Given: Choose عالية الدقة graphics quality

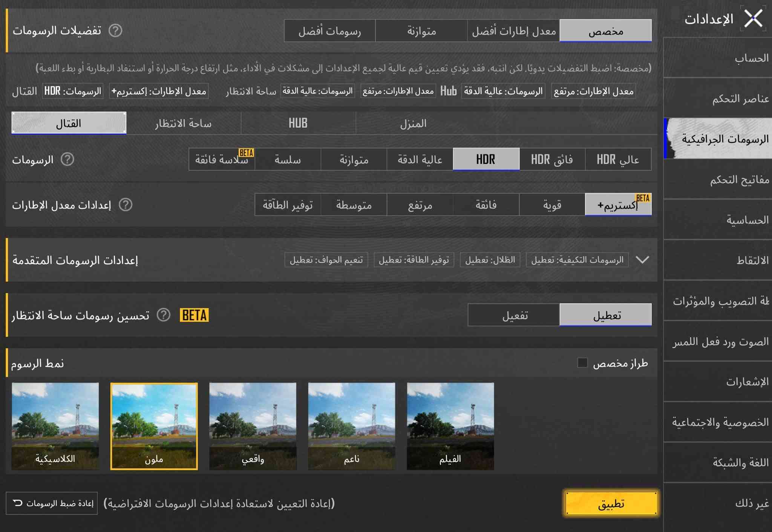Looking at the screenshot, I should tap(420, 159).
